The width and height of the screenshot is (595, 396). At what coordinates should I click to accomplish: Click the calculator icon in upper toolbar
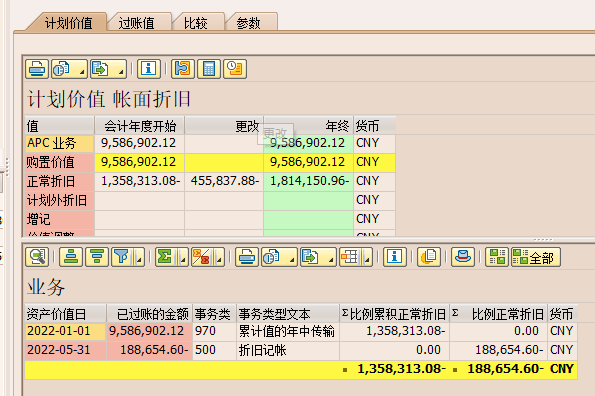pyautogui.click(x=209, y=69)
